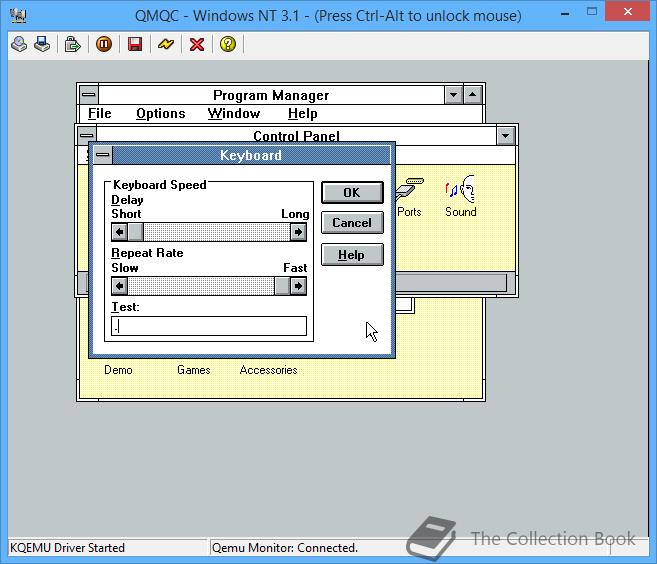Open the Program Manager system menu box

coord(88,95)
